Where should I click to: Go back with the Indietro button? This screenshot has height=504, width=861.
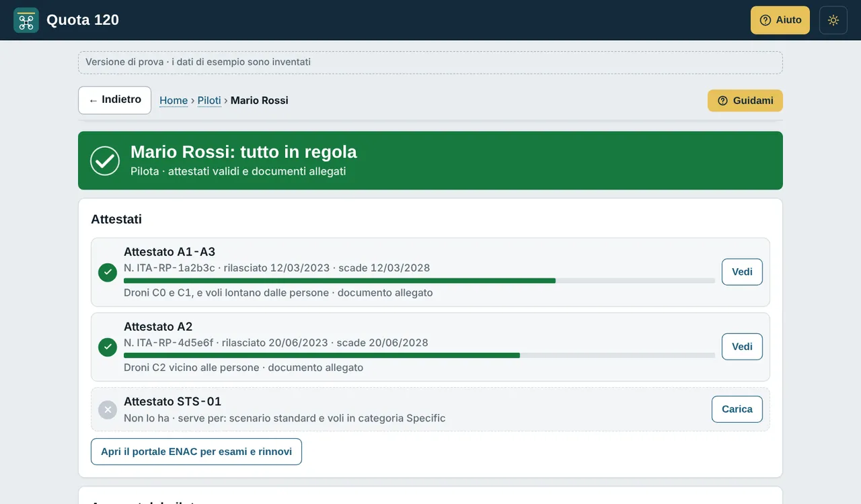coord(114,100)
